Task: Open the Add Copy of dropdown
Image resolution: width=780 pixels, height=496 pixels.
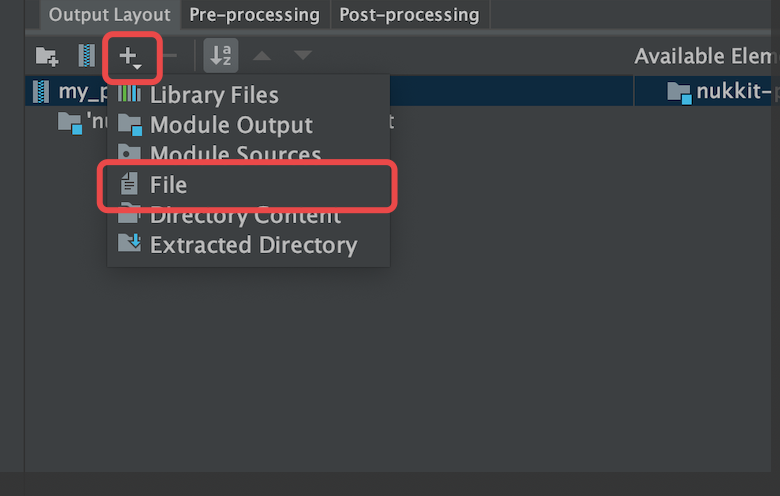Action: point(131,58)
